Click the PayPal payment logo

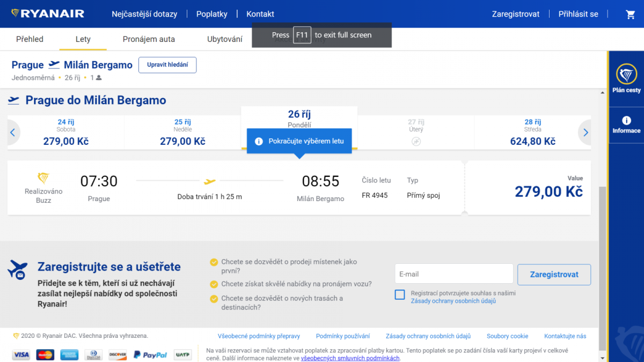(x=150, y=354)
